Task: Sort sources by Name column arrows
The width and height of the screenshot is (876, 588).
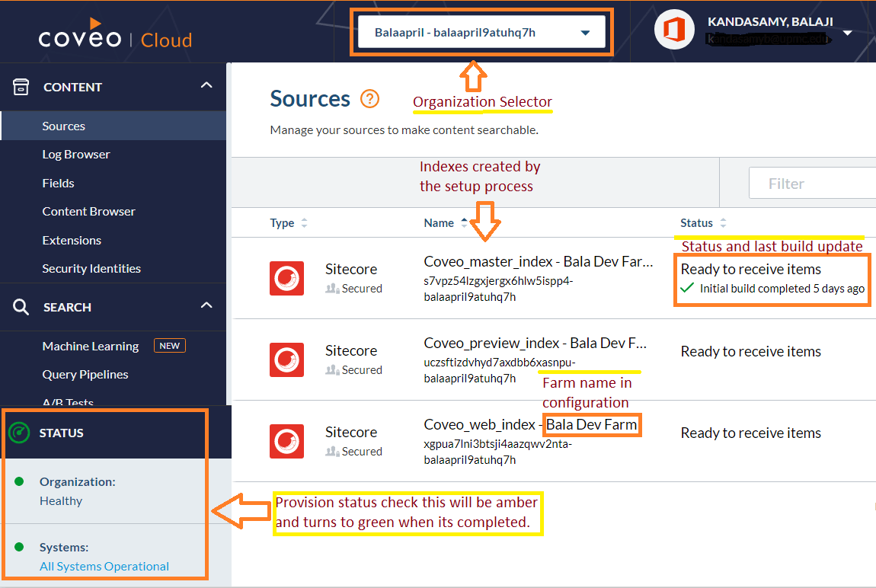Action: [464, 223]
